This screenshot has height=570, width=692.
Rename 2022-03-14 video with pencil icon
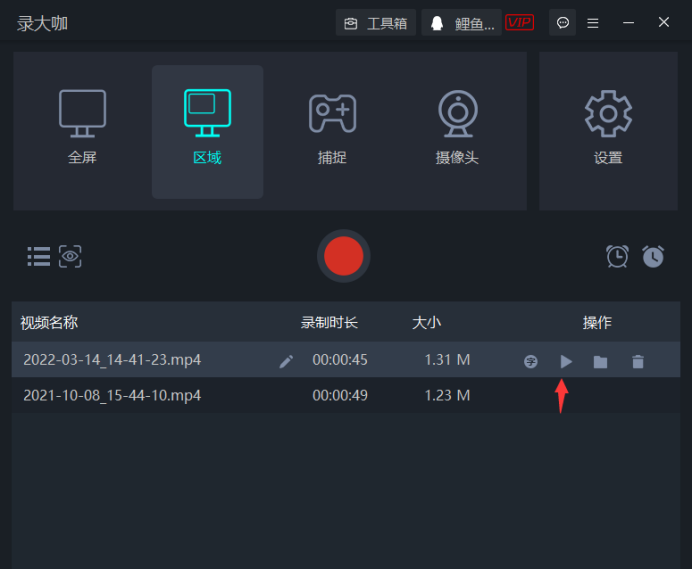click(286, 361)
